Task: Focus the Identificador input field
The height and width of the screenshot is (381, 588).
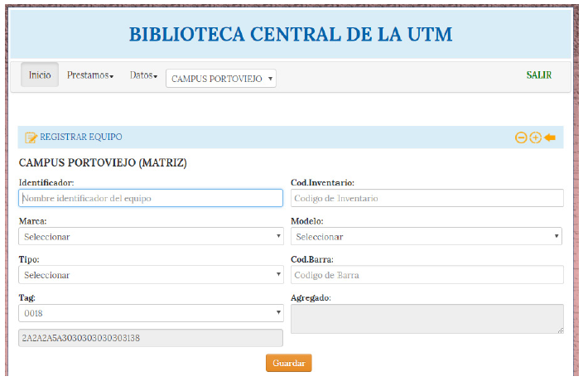Action: pyautogui.click(x=151, y=198)
